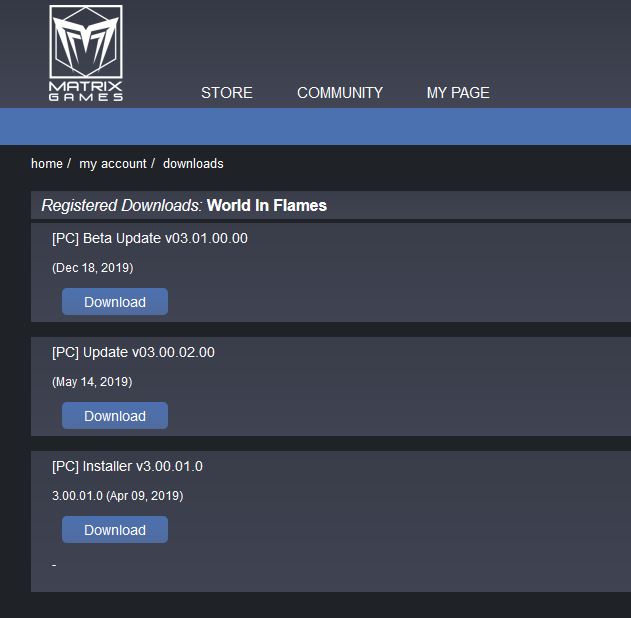Click the 3.00.01.0 (Apr 09, 2019) text
Viewport: 631px width, 618px height.
pos(118,496)
